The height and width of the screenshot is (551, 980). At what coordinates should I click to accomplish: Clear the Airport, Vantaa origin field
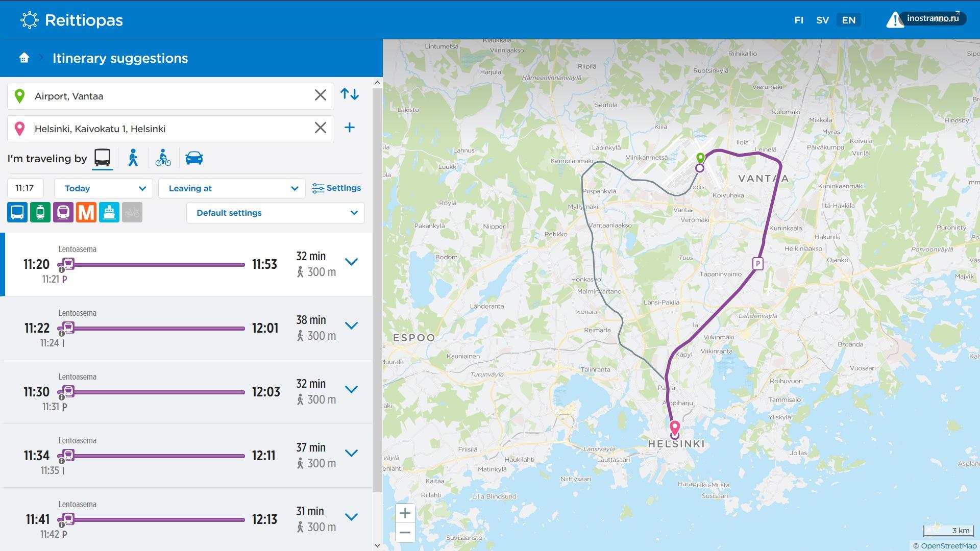320,95
